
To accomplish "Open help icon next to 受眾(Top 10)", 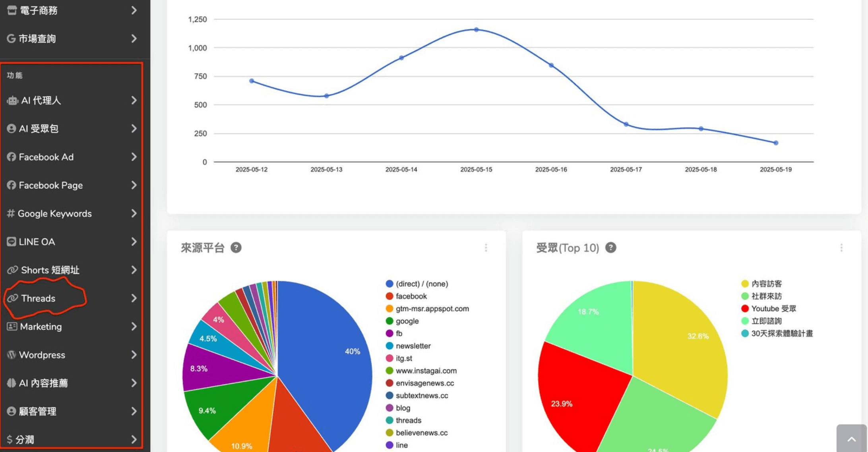I will click(x=610, y=248).
